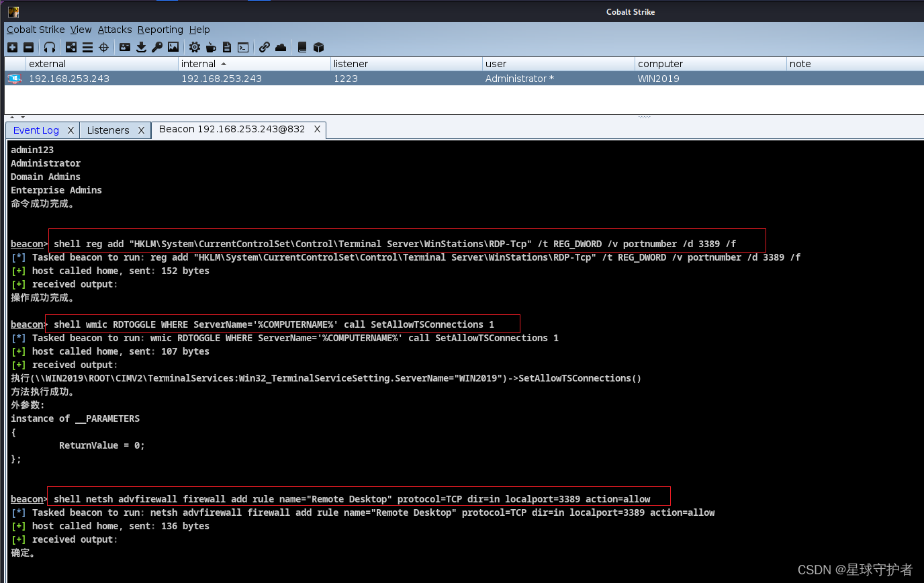Click the 确定。 output line
The image size is (924, 583).
[23, 553]
